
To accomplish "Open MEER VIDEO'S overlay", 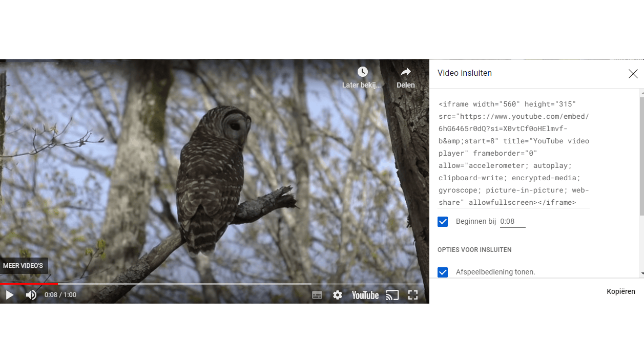I will coord(24,266).
